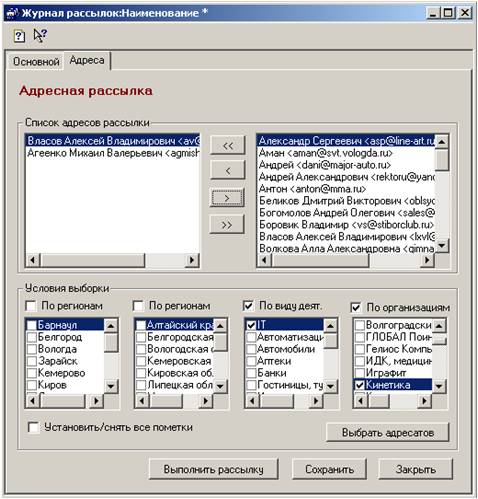
Task: Check the Вологда city item
Action: [x=32, y=349]
